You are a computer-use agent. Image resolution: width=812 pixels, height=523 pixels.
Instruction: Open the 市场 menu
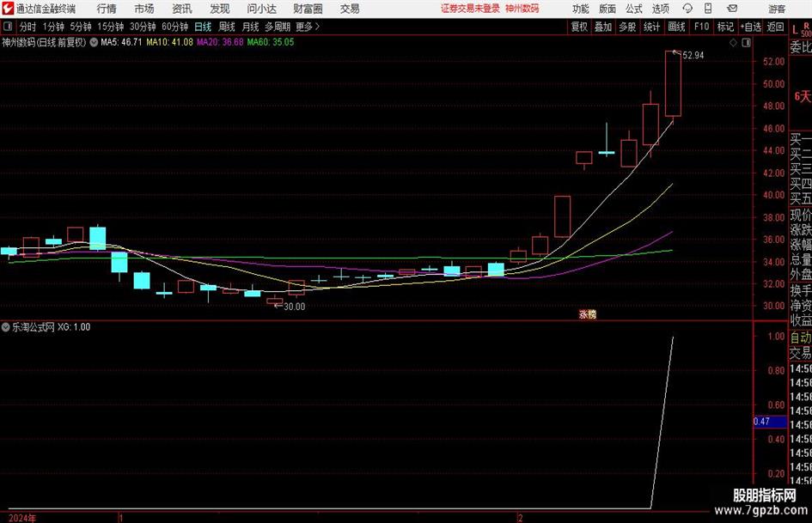coord(144,9)
